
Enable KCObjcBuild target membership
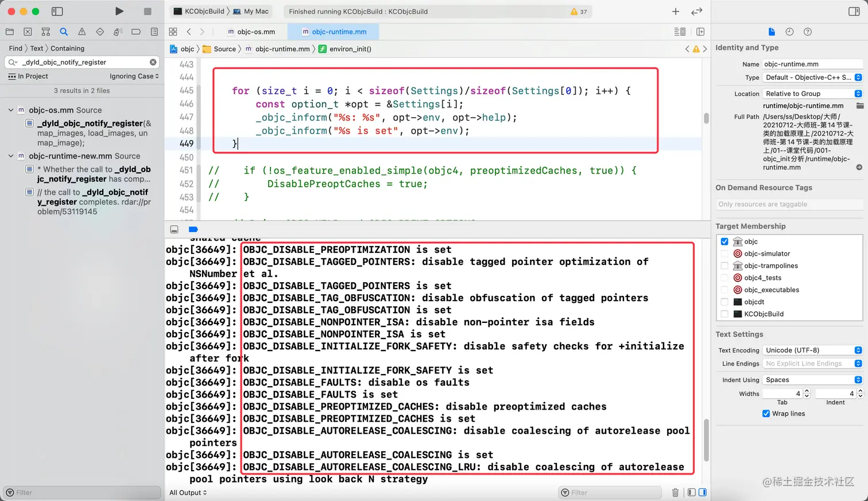click(x=724, y=314)
